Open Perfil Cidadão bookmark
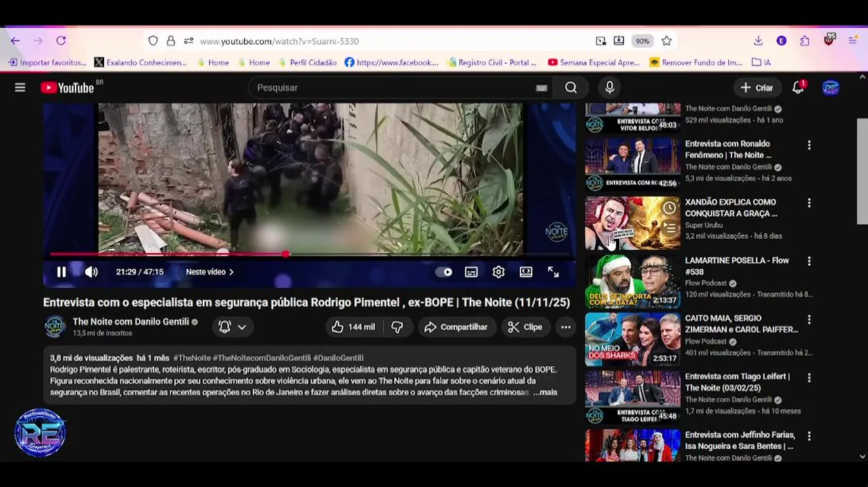This screenshot has height=487, width=868. 307,62
